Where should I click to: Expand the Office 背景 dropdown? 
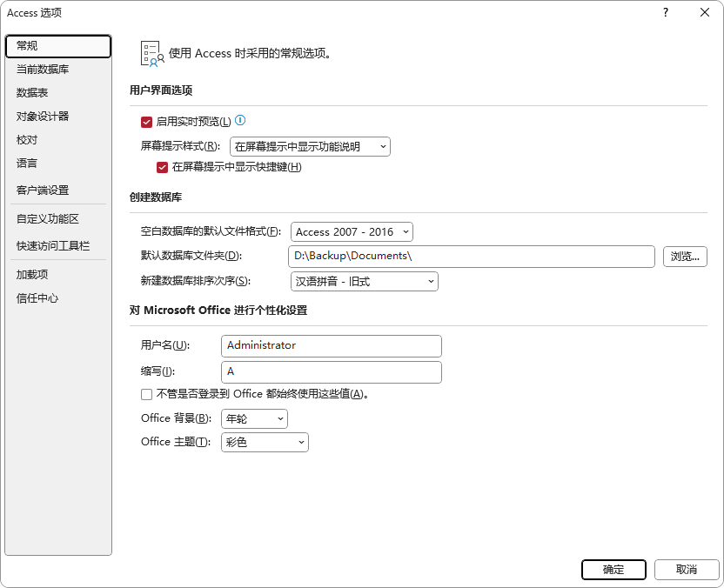(x=254, y=419)
